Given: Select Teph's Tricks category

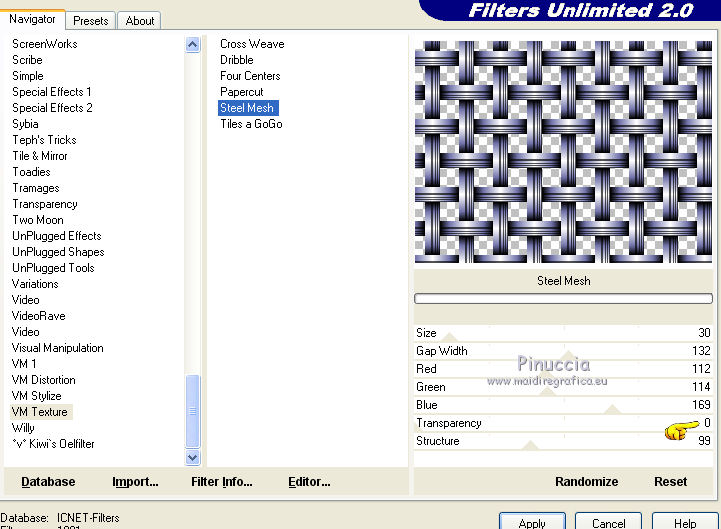Looking at the screenshot, I should coord(44,140).
